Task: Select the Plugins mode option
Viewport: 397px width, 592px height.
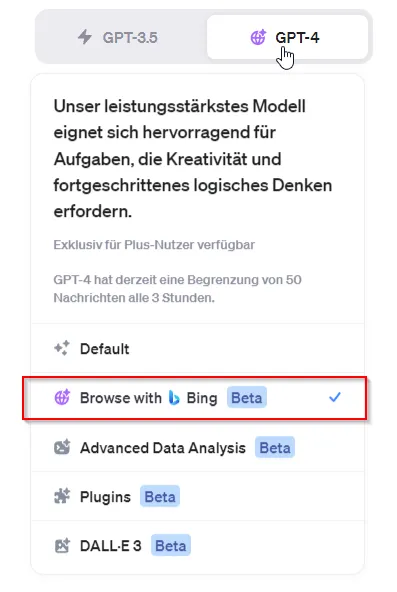Action: coord(197,496)
